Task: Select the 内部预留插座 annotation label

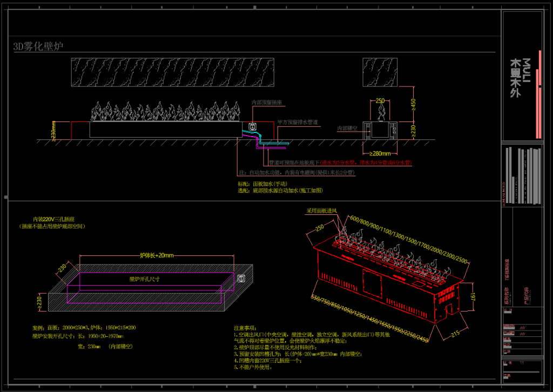Action: [266, 102]
